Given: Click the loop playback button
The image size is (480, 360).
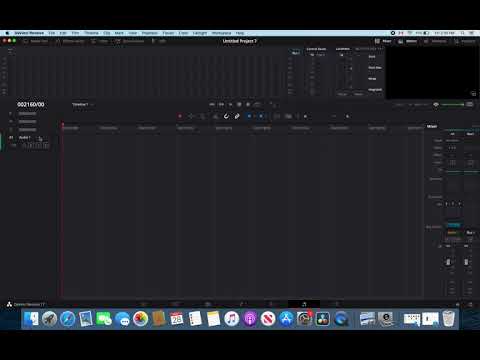Looking at the screenshot, I should (257, 104).
